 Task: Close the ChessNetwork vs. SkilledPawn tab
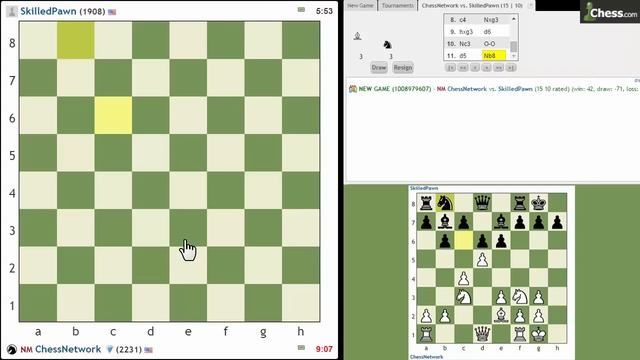click(530, 5)
